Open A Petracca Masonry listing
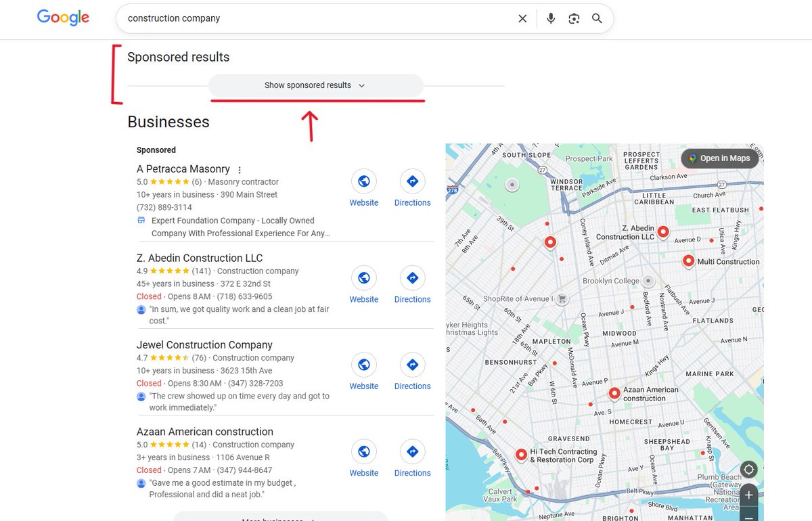Viewport: 812px width, 521px height. [183, 169]
